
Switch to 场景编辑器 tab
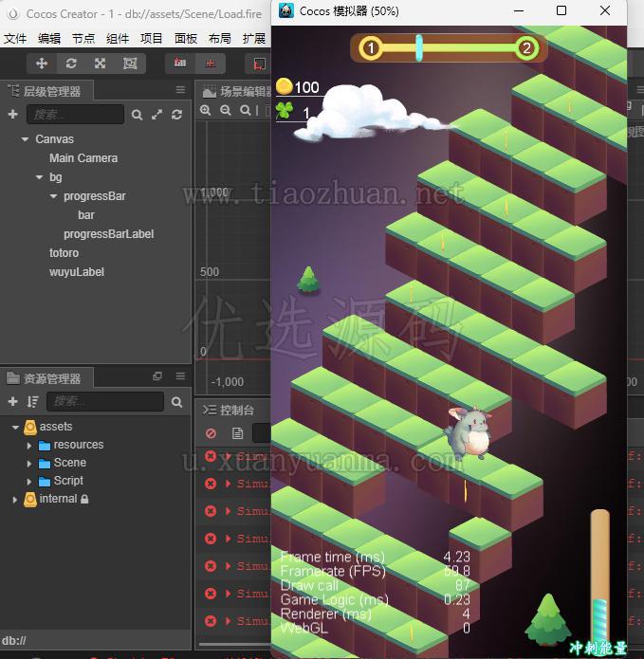(238, 91)
